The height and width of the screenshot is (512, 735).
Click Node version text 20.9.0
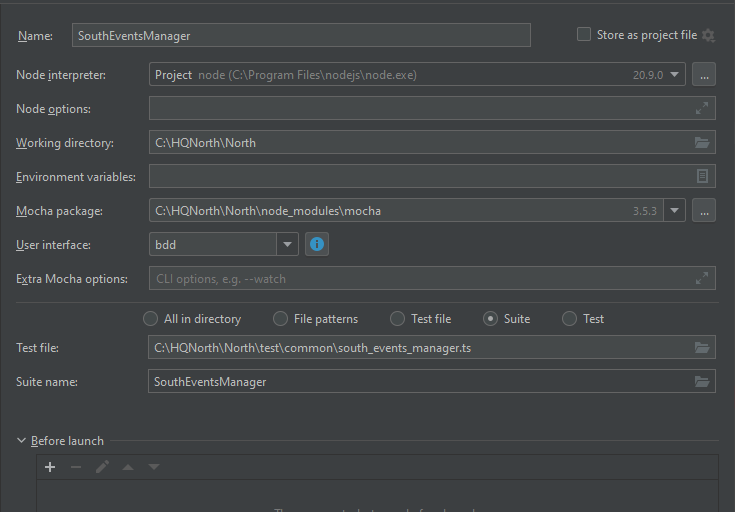[648, 75]
